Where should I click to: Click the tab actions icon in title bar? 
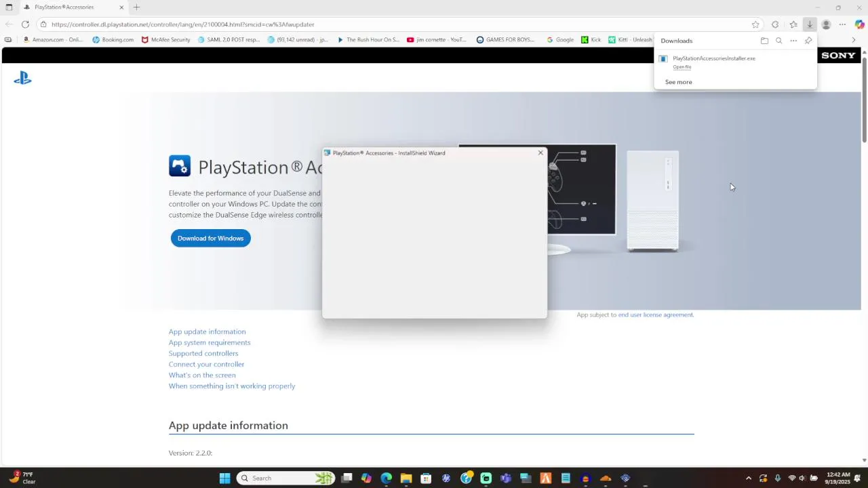(x=9, y=7)
